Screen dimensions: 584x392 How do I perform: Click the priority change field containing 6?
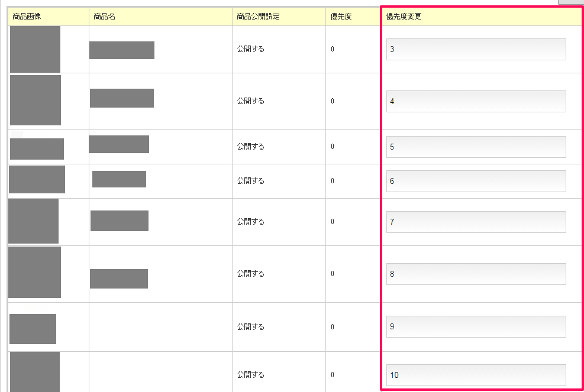point(476,182)
